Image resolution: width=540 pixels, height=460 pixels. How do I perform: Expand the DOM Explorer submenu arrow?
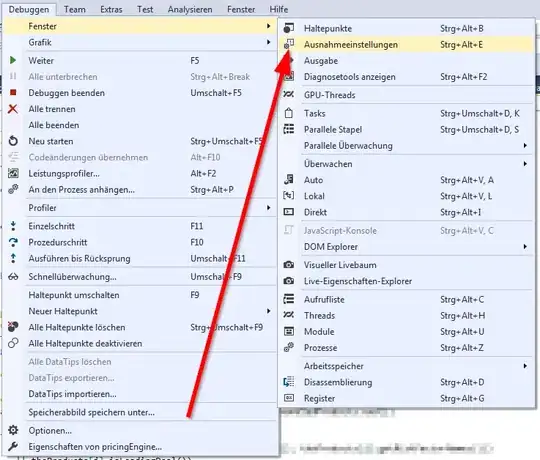[525, 247]
